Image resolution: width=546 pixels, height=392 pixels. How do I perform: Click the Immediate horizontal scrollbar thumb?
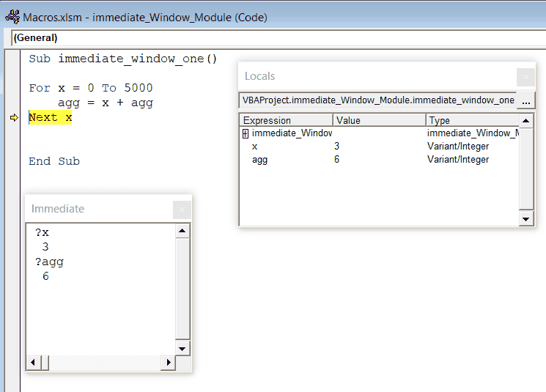tap(45, 363)
